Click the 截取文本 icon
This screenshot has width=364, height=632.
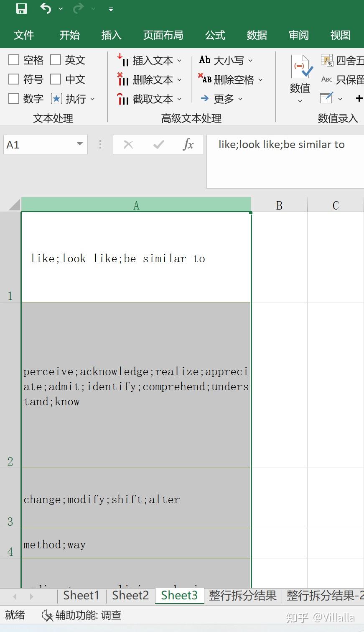point(123,99)
